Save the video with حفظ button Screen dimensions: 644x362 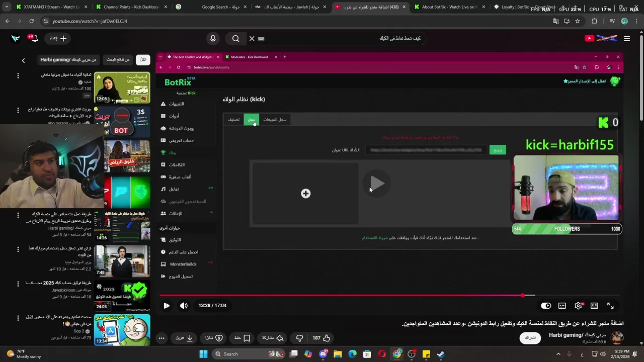pyautogui.click(x=242, y=338)
